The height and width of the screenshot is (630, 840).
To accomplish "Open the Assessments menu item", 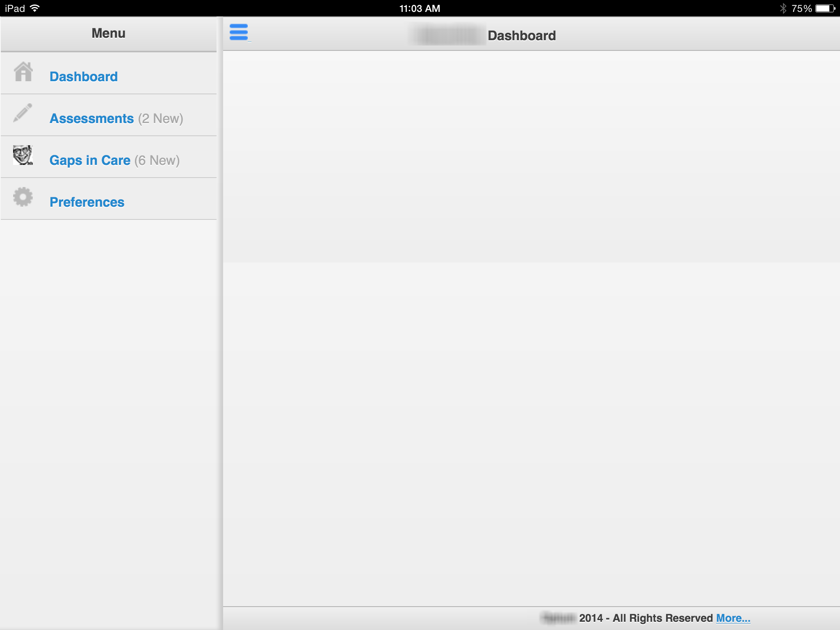I will coord(91,119).
